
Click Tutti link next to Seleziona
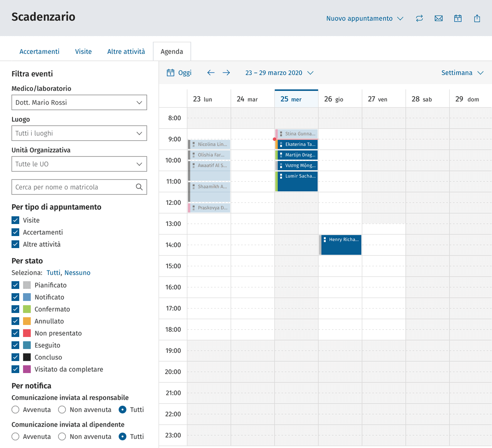point(53,273)
